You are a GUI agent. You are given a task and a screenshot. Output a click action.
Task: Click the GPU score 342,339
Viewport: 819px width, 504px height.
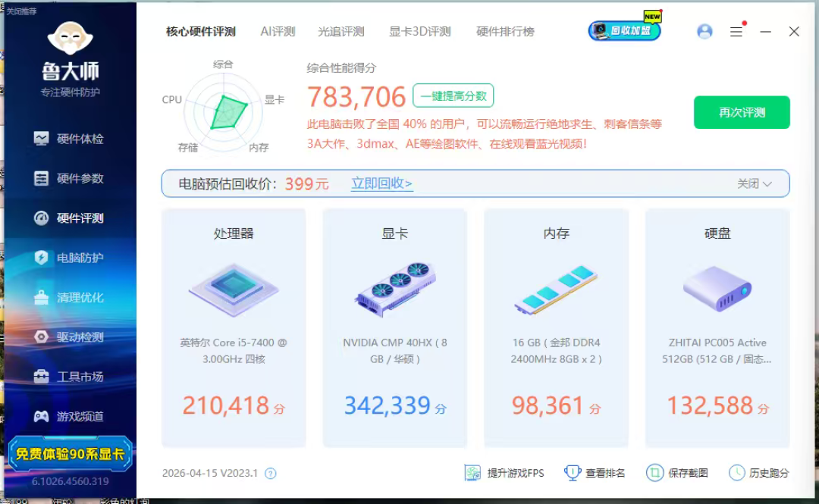pos(388,405)
